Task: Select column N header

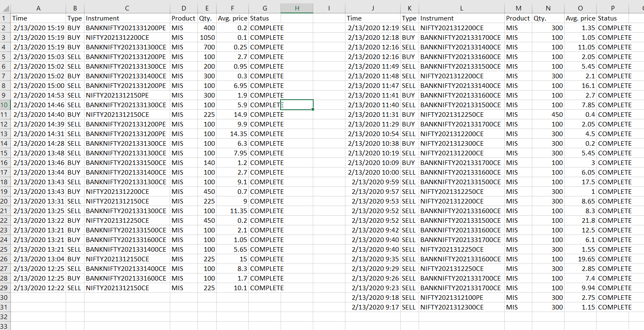Action: 548,8
